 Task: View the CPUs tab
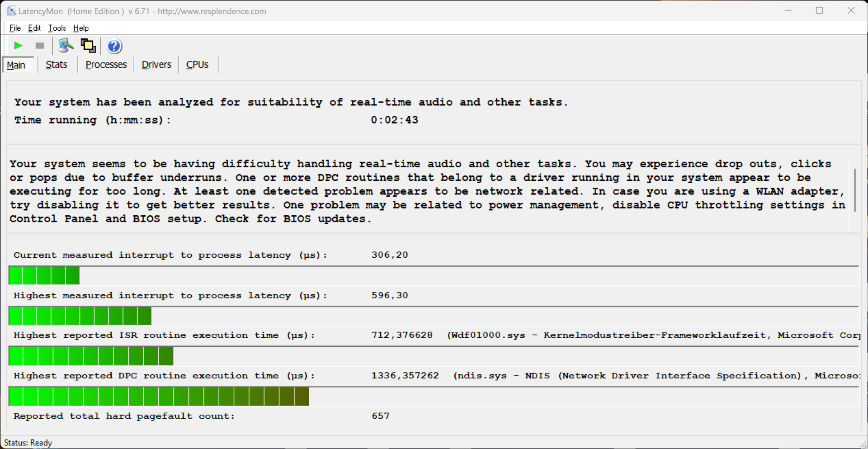tap(197, 65)
